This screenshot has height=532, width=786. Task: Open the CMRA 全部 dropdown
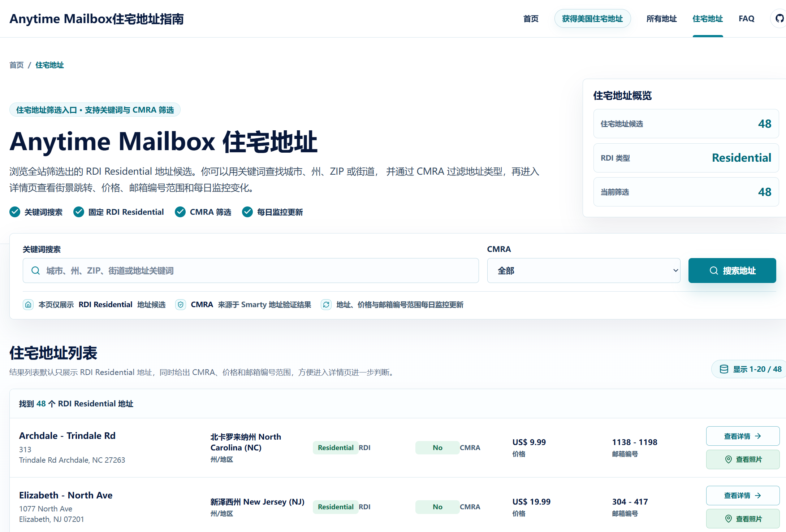click(x=584, y=270)
